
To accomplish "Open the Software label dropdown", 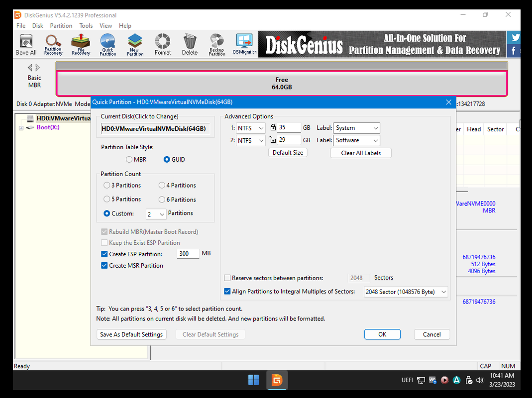I will (x=357, y=140).
